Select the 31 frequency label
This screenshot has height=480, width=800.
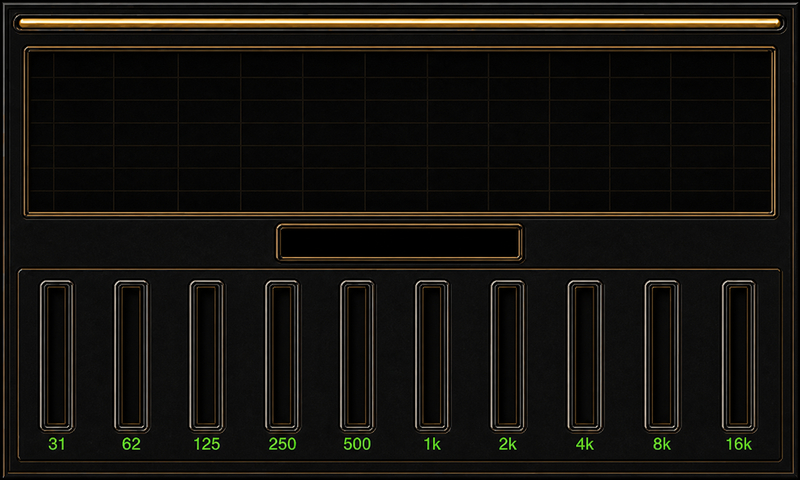pyautogui.click(x=57, y=444)
